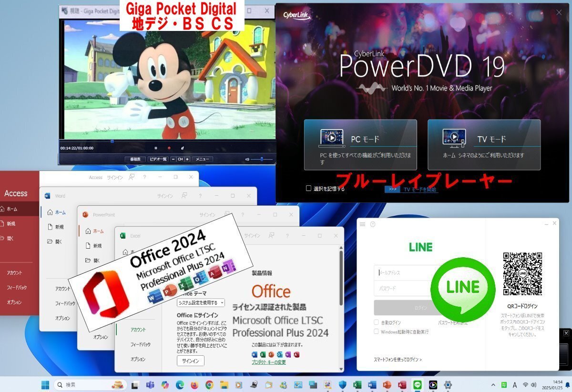Select 開く in Word sidebar
Screen dimensions: 572x392
pos(55,241)
